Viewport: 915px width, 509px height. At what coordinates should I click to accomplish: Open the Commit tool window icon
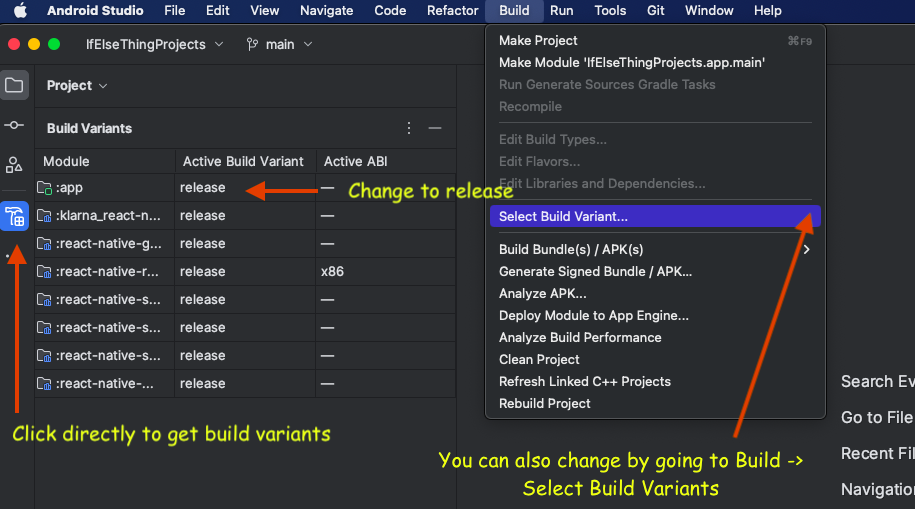click(14, 125)
